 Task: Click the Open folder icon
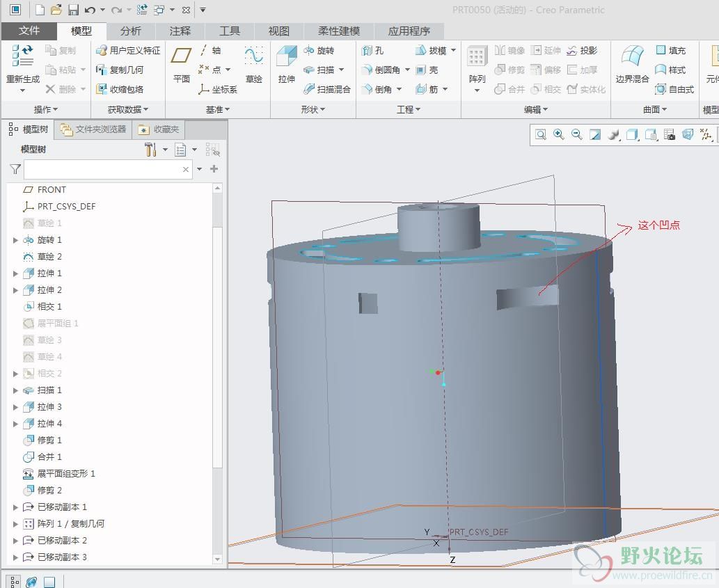tap(56, 10)
